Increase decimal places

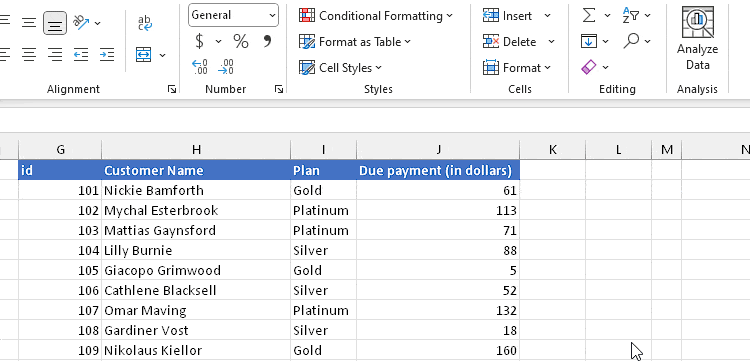click(199, 67)
